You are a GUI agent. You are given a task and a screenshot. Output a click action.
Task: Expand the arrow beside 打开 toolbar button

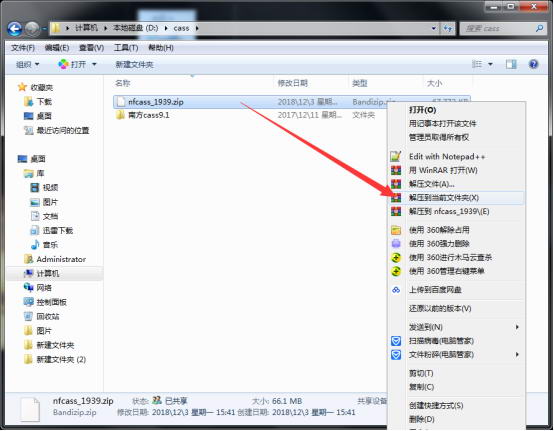click(x=94, y=64)
